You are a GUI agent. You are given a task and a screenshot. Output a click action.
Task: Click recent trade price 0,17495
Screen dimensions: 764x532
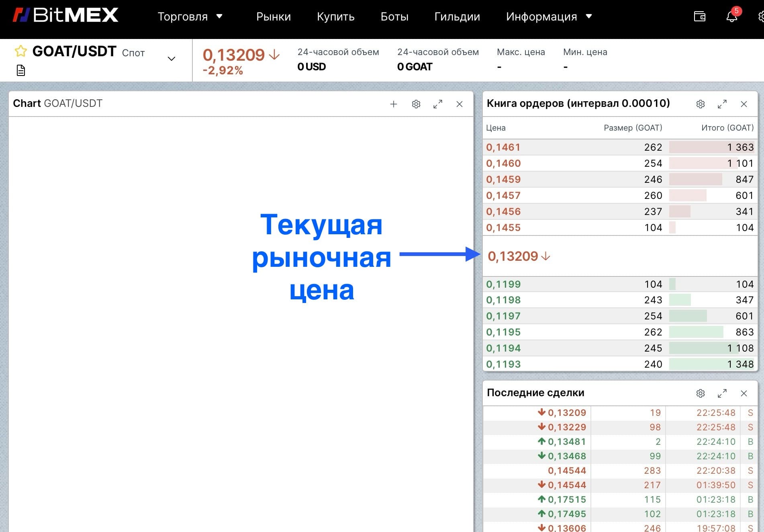coord(567,514)
